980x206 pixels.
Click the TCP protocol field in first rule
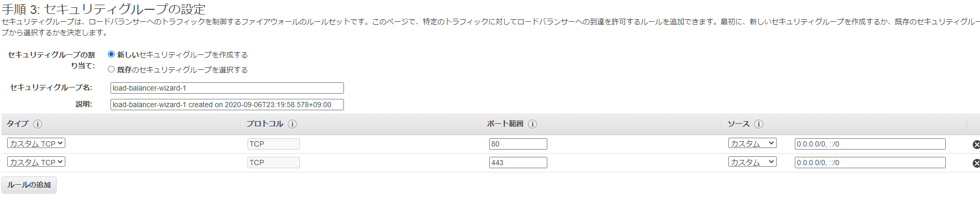coord(273,144)
